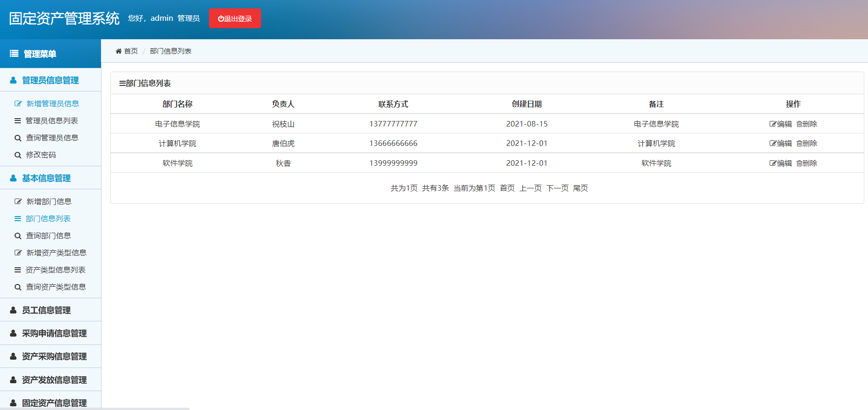Image resolution: width=868 pixels, height=410 pixels.
Task: Click the home icon in the breadcrumb
Action: coord(119,51)
